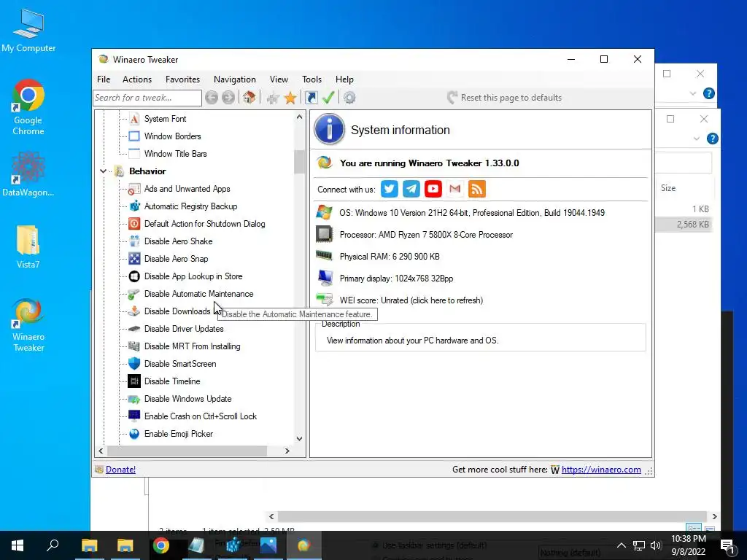747x560 pixels.
Task: Click the System Font icon in tree
Action: tap(134, 119)
